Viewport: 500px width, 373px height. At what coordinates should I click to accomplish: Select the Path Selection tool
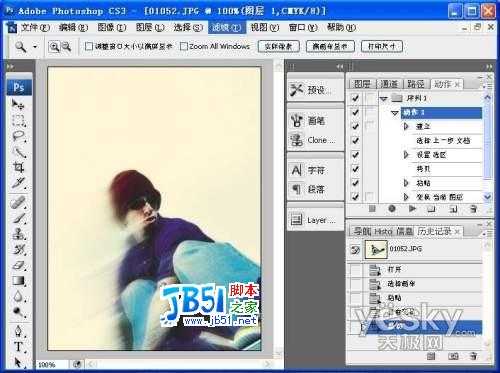tap(19, 362)
